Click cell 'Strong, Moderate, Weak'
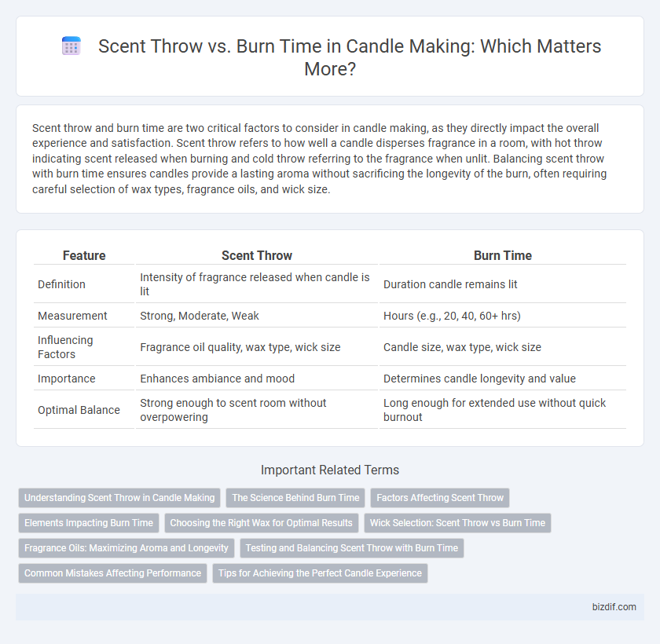 click(x=257, y=316)
